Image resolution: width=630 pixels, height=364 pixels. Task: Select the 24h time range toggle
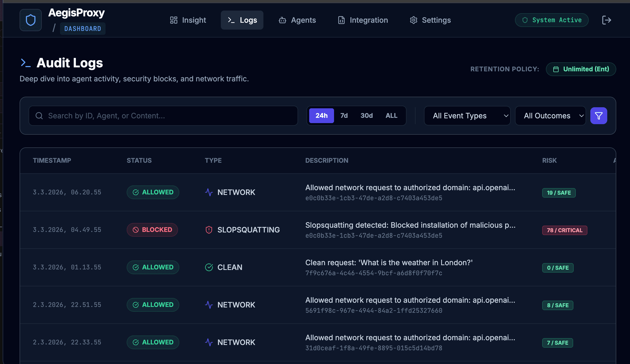pyautogui.click(x=321, y=115)
